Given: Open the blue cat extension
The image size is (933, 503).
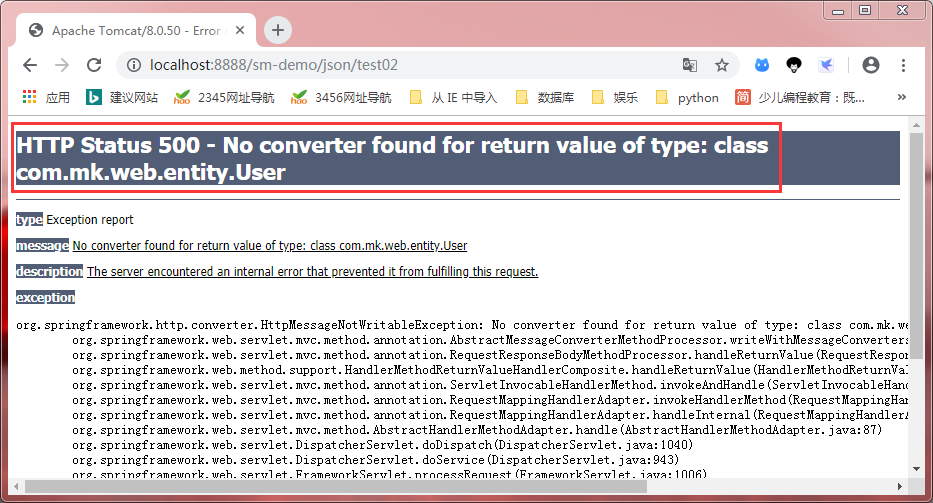Looking at the screenshot, I should point(762,65).
